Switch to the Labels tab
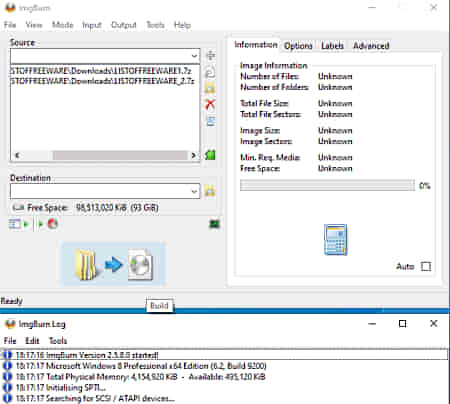The width and height of the screenshot is (450, 404). 332,46
